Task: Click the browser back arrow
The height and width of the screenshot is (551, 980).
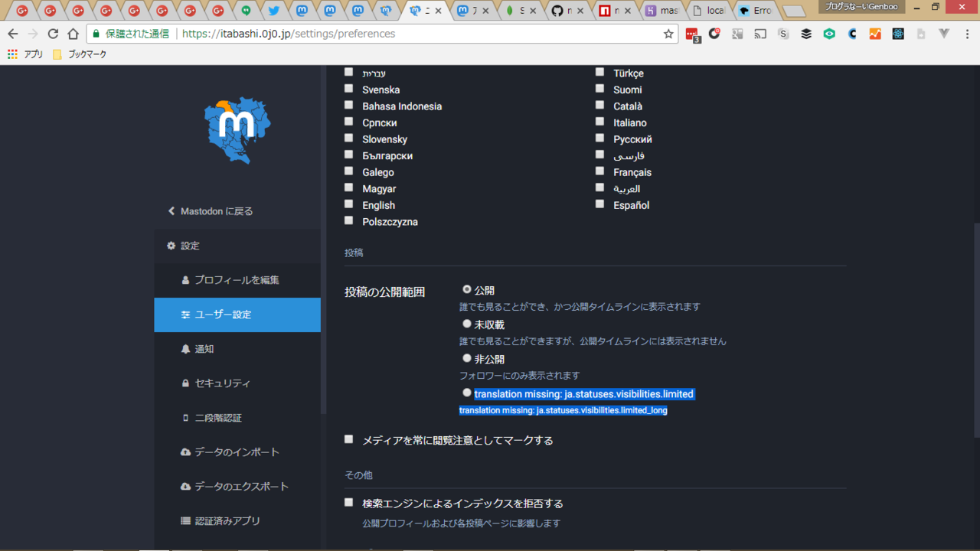Action: click(x=13, y=34)
